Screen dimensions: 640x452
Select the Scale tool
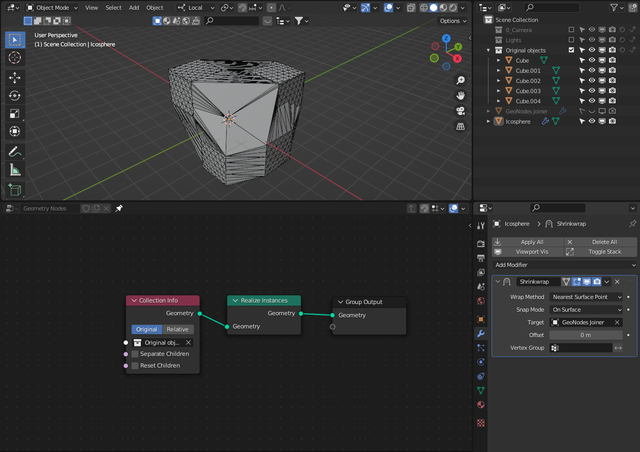click(x=15, y=114)
